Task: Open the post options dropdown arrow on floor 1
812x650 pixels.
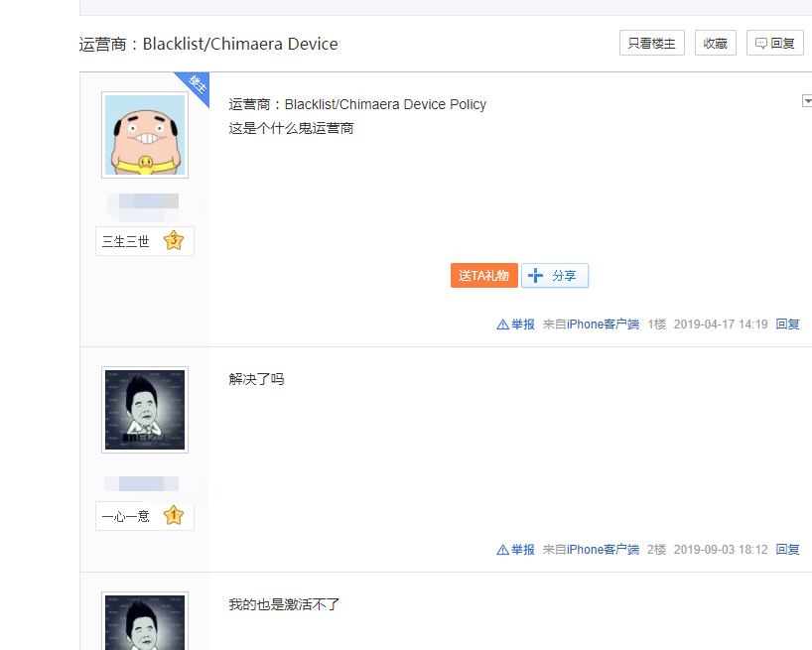Action: pyautogui.click(x=807, y=100)
